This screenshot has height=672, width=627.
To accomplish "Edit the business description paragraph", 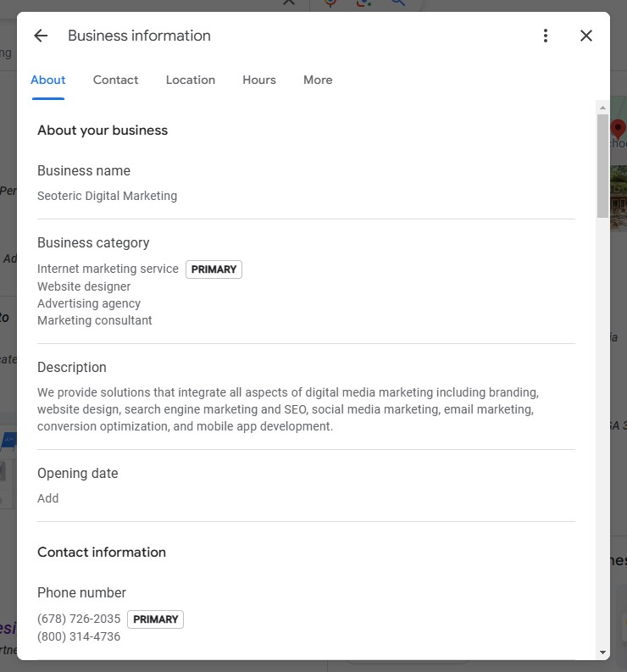I will pyautogui.click(x=288, y=409).
